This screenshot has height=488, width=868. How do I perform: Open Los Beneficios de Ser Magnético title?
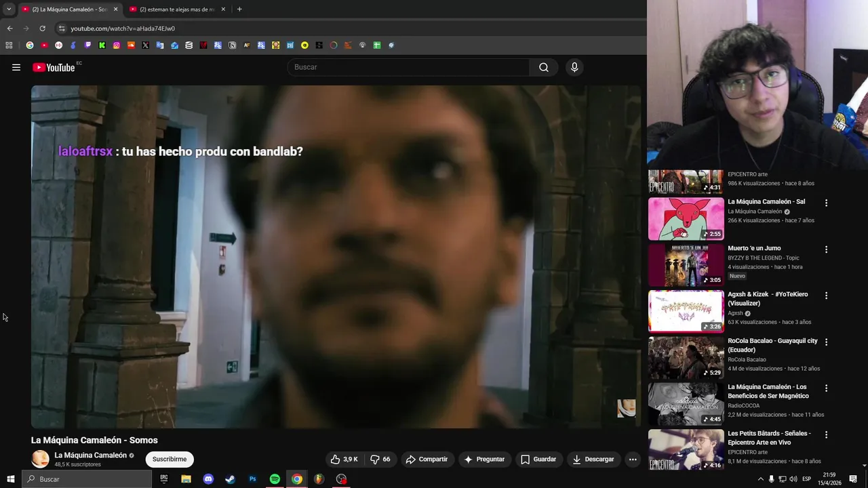pos(768,391)
